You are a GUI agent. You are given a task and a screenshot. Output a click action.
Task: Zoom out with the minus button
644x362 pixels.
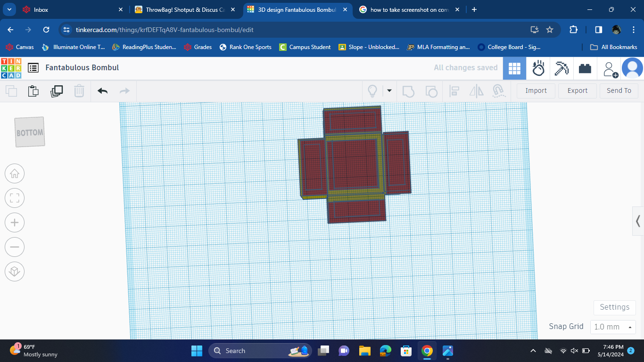(x=15, y=247)
